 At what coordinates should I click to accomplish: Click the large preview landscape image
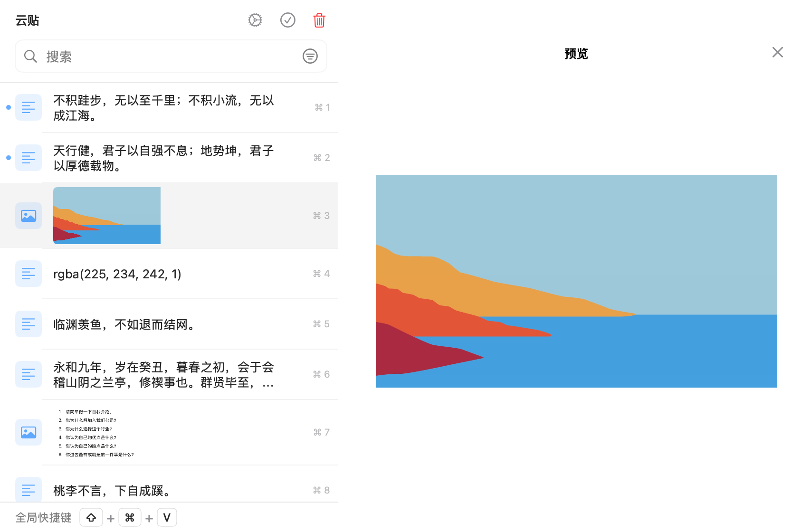577,281
